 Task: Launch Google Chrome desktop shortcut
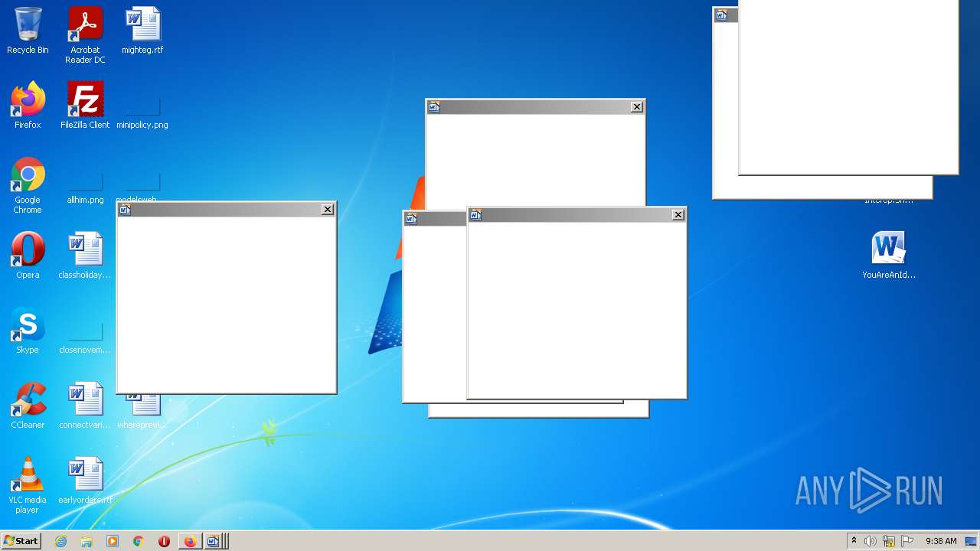click(28, 185)
